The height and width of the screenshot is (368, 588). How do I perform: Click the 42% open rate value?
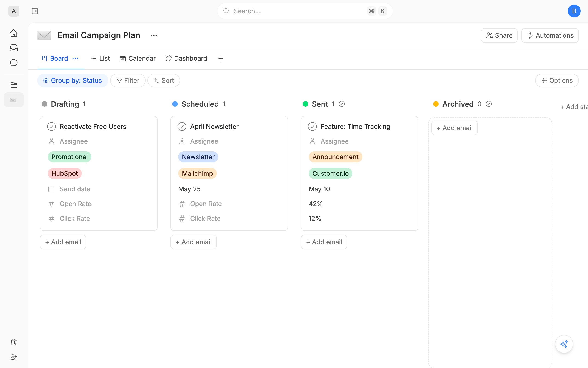tap(316, 204)
